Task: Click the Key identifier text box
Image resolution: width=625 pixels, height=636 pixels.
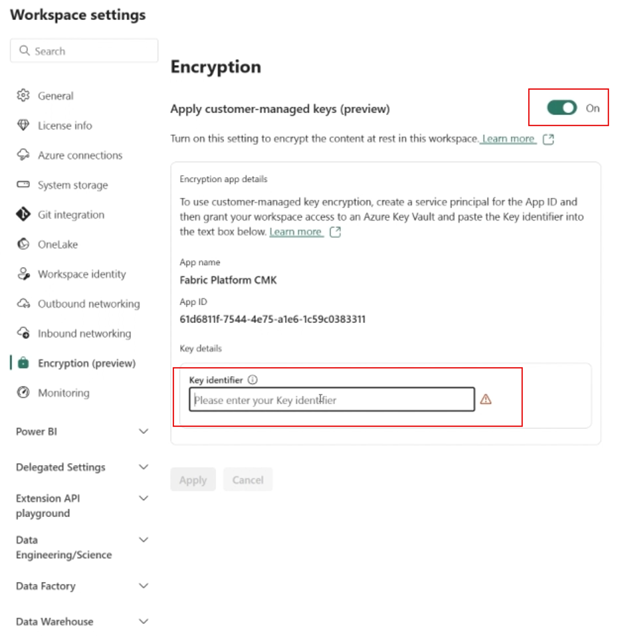Action: pos(332,400)
